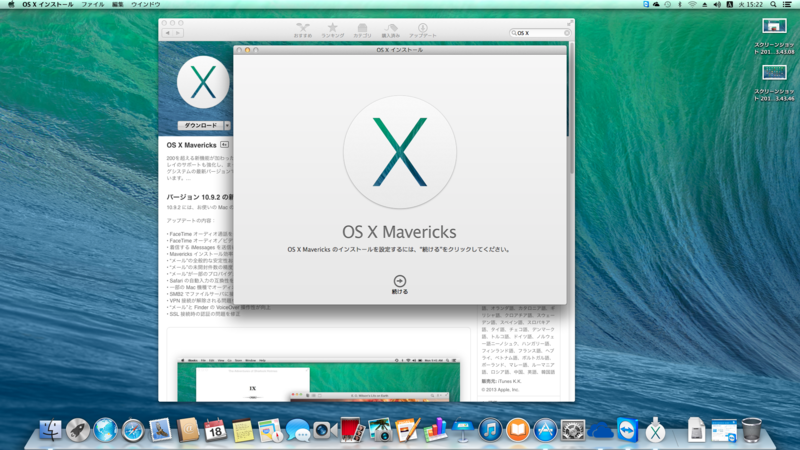The width and height of the screenshot is (800, 450).
Task: Open Pages from the Dock
Action: [x=407, y=430]
